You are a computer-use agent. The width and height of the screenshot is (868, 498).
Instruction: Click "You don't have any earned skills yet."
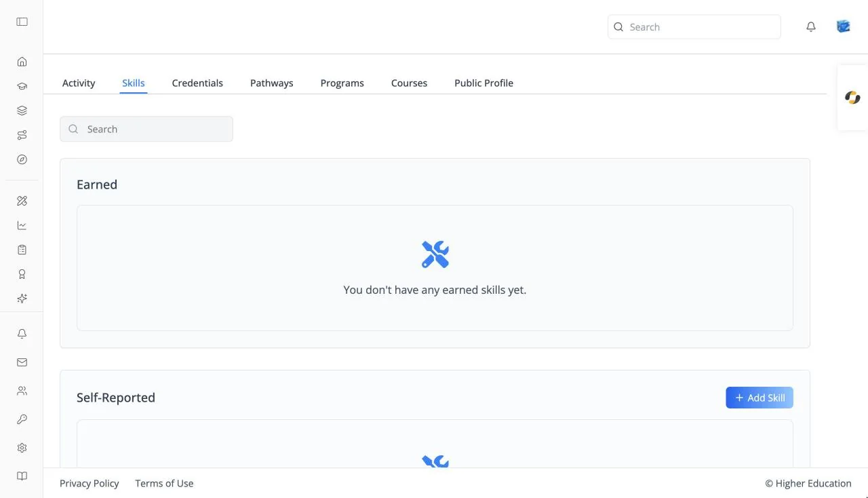click(435, 290)
